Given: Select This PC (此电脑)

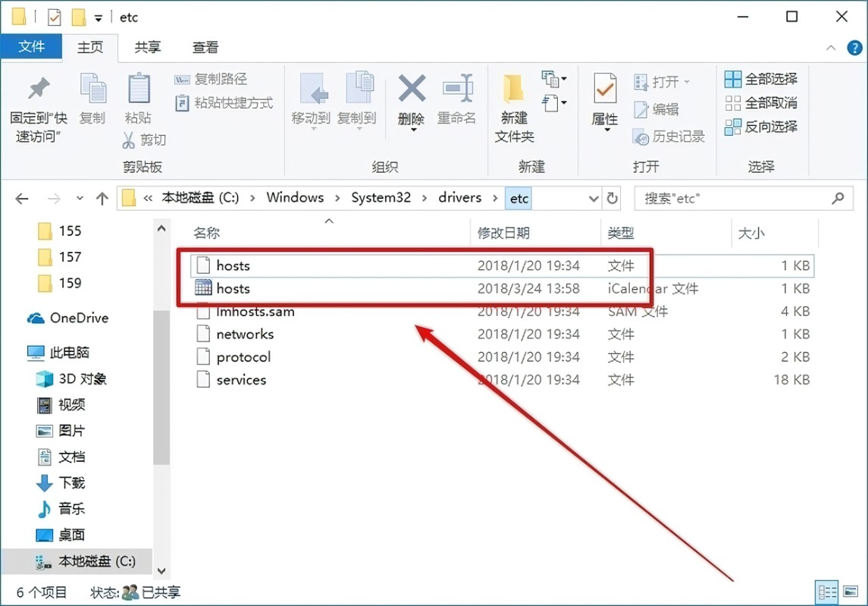Looking at the screenshot, I should [x=58, y=353].
